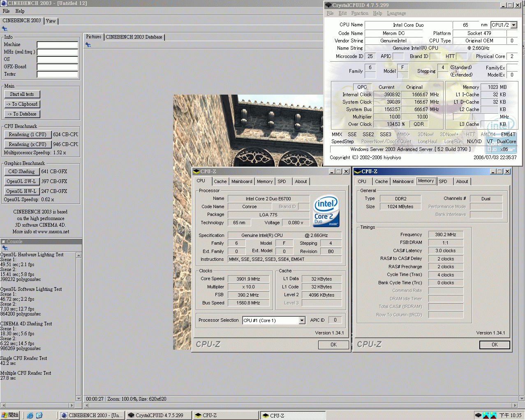Open the File menu in CINEBENCH
525x420 pixels.
pos(6,11)
